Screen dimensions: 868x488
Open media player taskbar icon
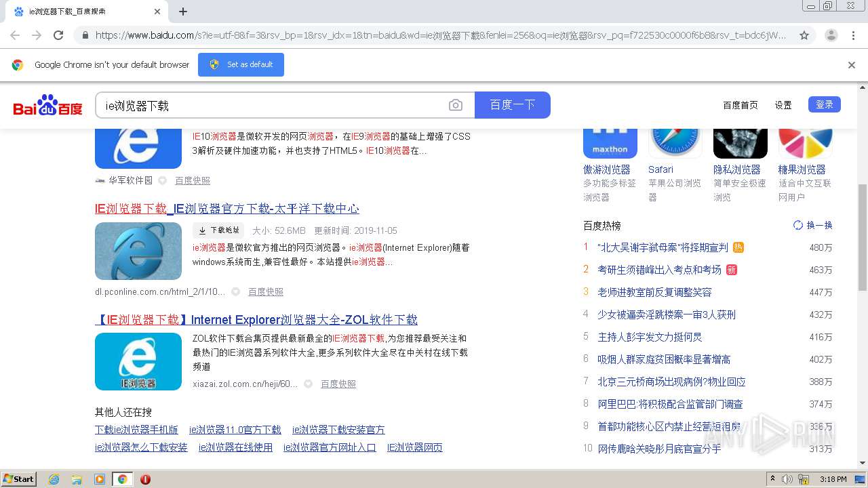pos(100,479)
